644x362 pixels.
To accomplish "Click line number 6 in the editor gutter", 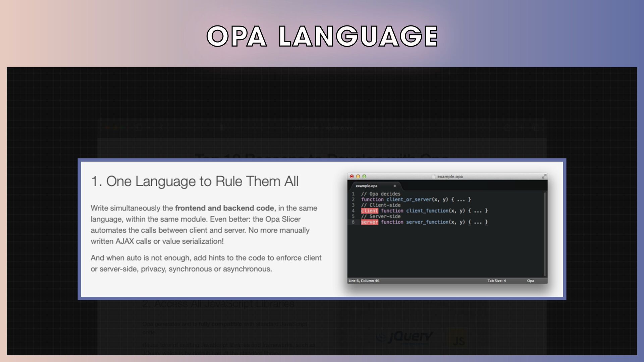I will tap(353, 222).
